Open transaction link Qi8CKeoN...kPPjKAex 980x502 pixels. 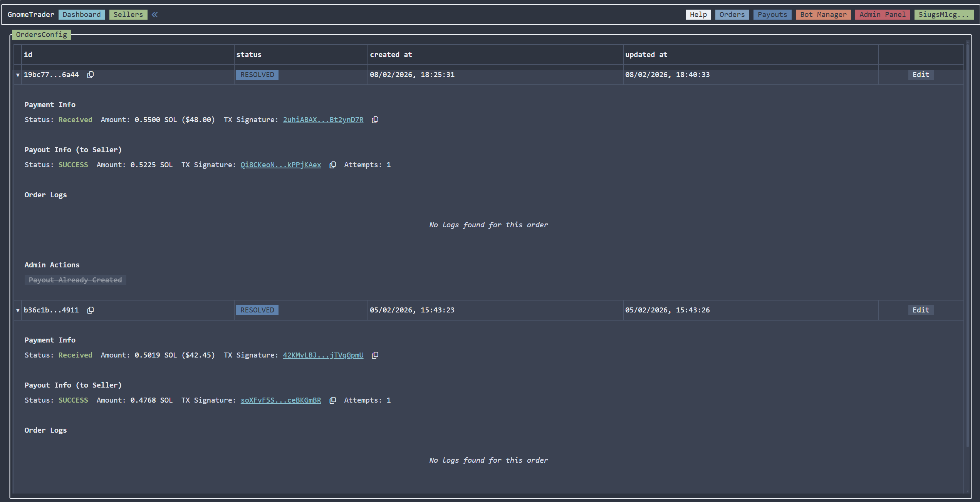pos(281,165)
